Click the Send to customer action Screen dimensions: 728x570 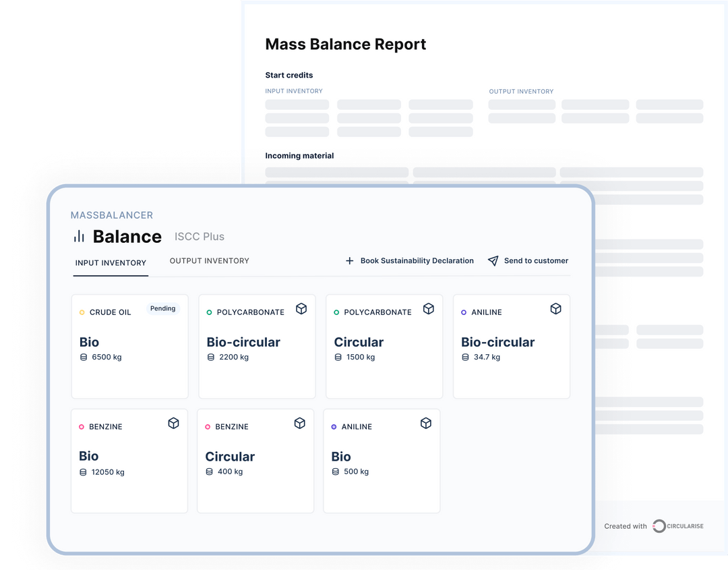[x=536, y=261]
